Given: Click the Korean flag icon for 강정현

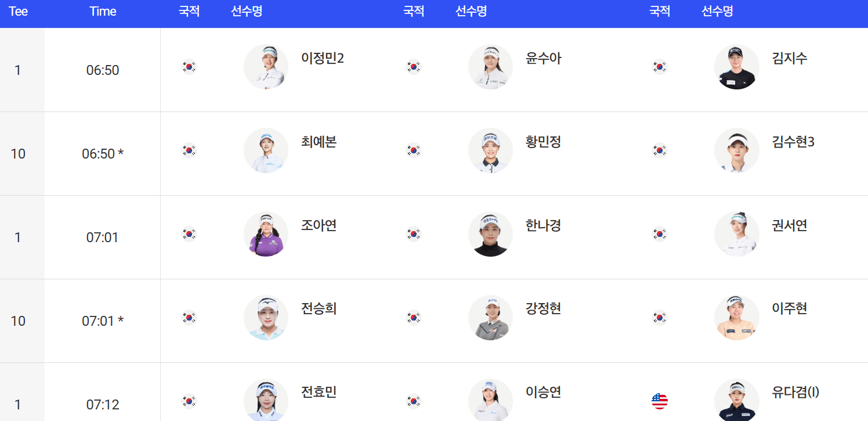Looking at the screenshot, I should [x=413, y=318].
